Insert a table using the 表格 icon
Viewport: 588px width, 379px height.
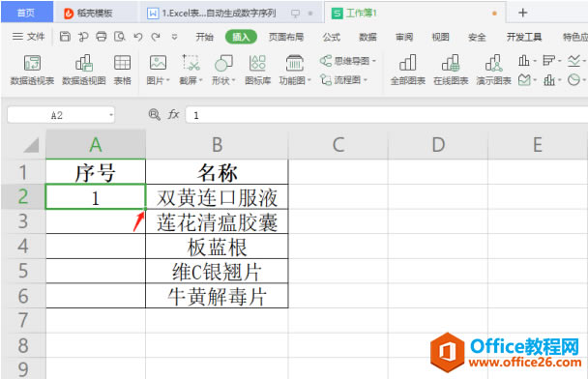tap(122, 70)
